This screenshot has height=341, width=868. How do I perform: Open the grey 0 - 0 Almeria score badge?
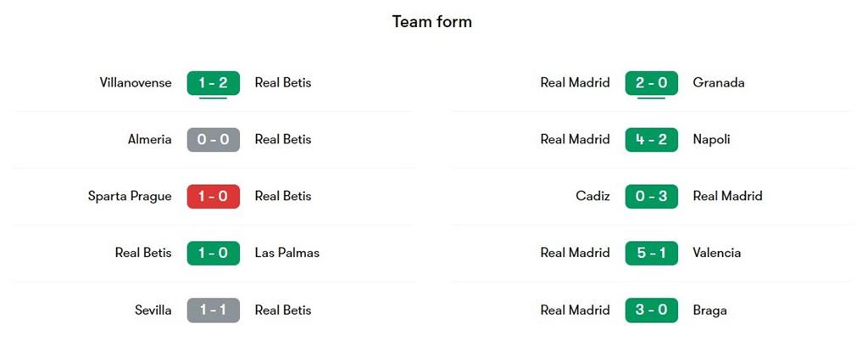pyautogui.click(x=213, y=140)
